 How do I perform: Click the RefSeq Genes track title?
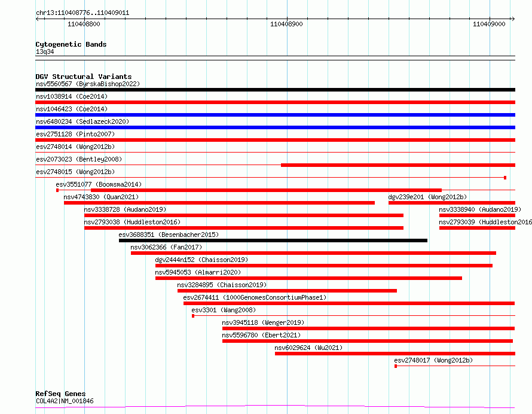coord(60,394)
